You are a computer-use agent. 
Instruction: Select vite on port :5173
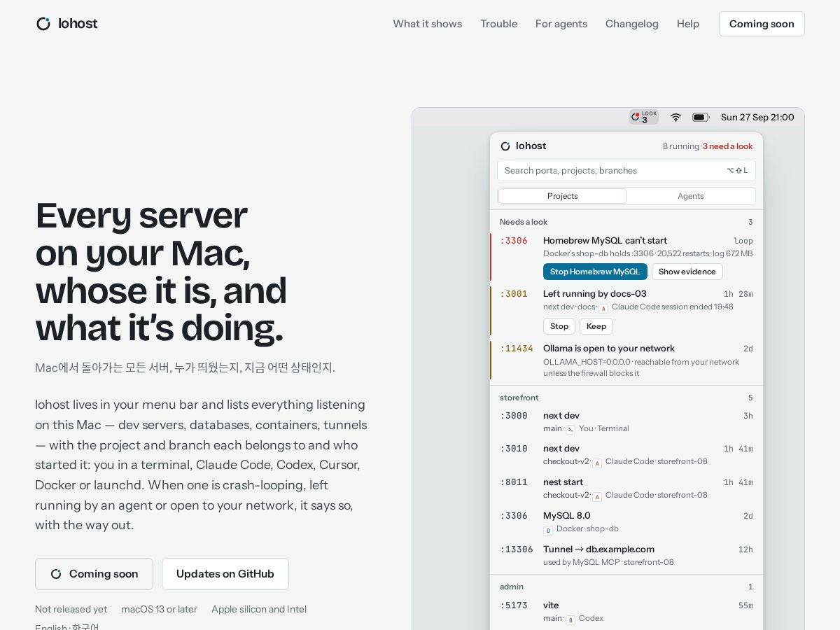tap(626, 612)
